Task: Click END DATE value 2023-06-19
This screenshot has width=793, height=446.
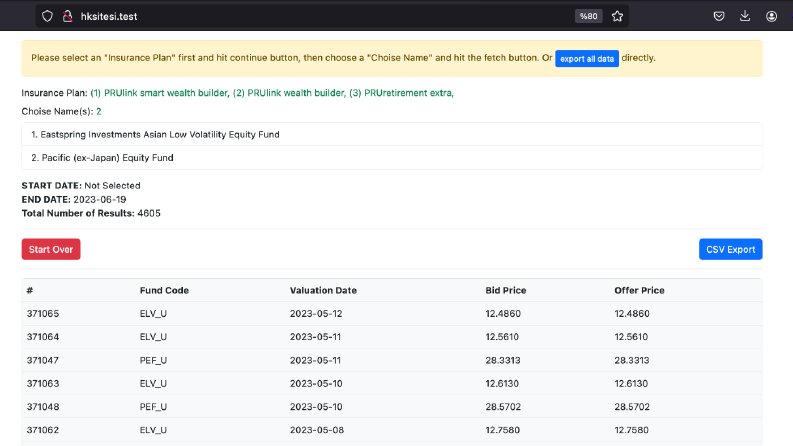Action: pos(100,199)
